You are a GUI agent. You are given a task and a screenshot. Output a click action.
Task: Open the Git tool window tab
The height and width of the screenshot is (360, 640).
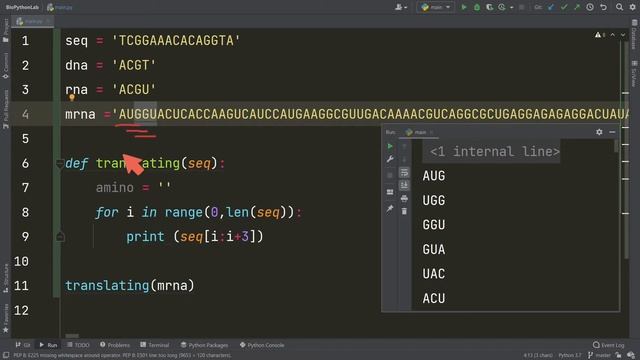point(23,345)
